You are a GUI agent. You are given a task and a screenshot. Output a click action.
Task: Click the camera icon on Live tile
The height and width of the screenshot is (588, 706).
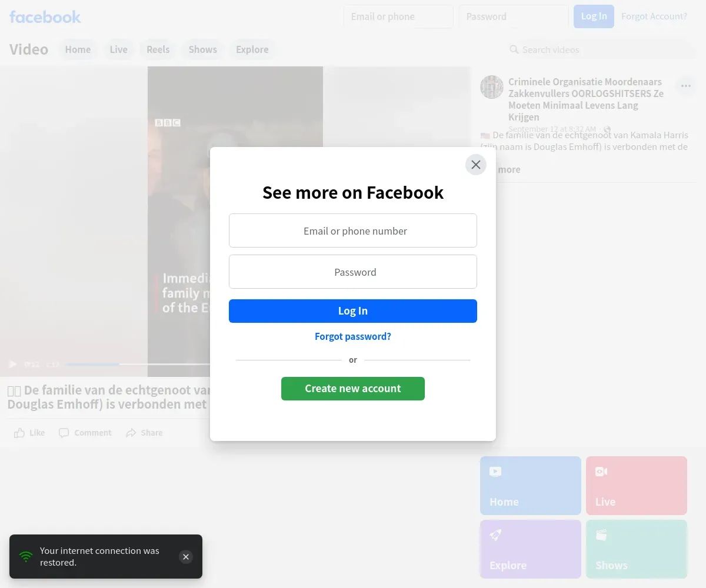(x=601, y=472)
